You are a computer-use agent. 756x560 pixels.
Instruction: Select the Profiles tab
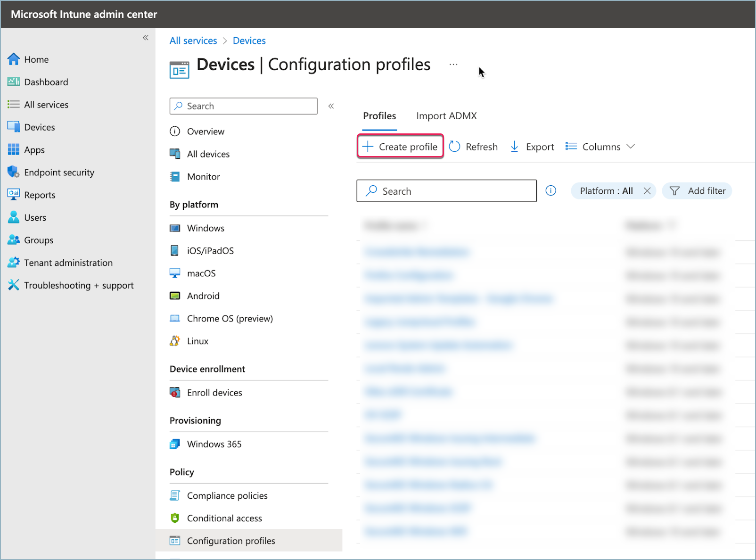(x=379, y=116)
